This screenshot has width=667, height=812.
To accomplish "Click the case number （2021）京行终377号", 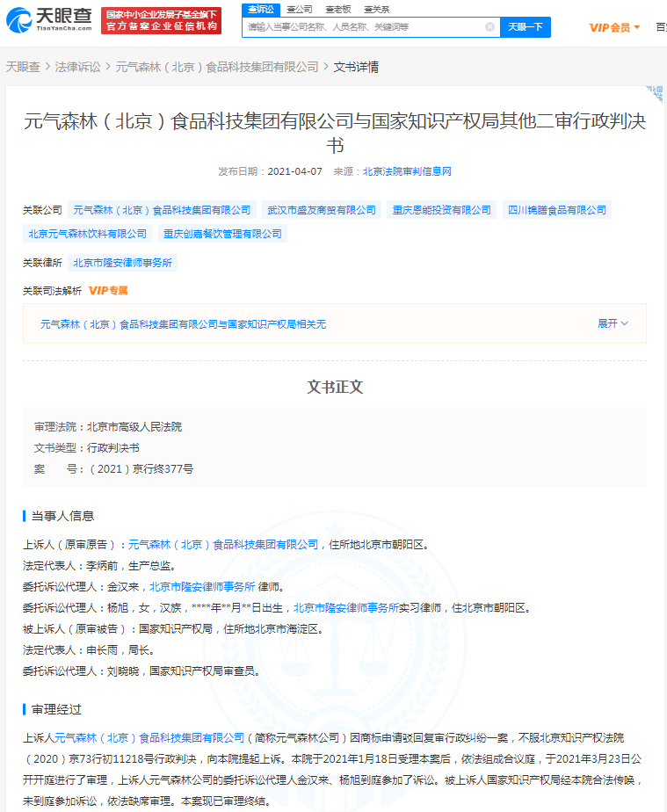I will click(140, 468).
